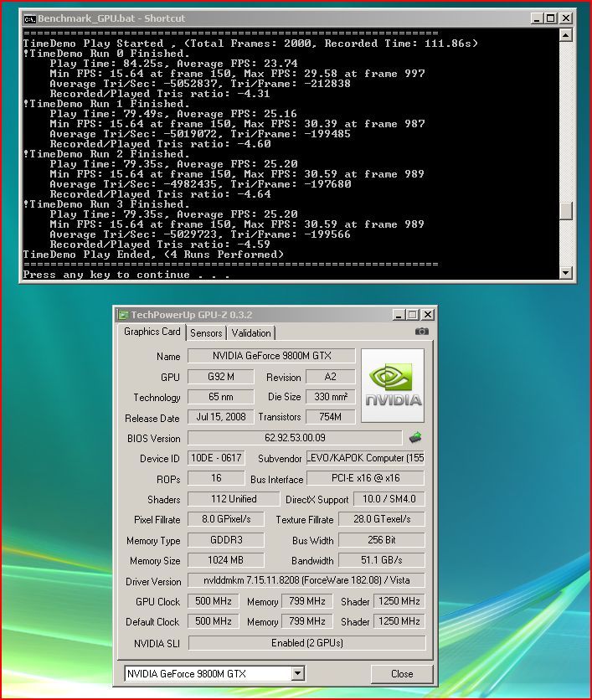This screenshot has height=700, width=592.
Task: Click the Die Size field 330 mm²
Action: point(331,397)
